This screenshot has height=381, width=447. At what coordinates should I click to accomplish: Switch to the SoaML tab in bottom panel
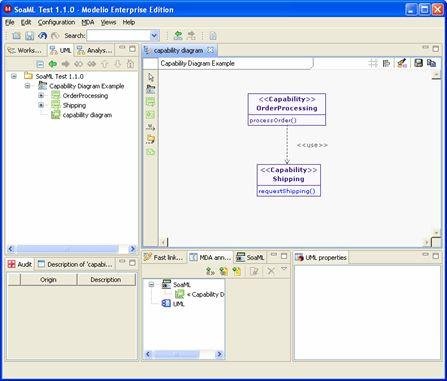(250, 257)
